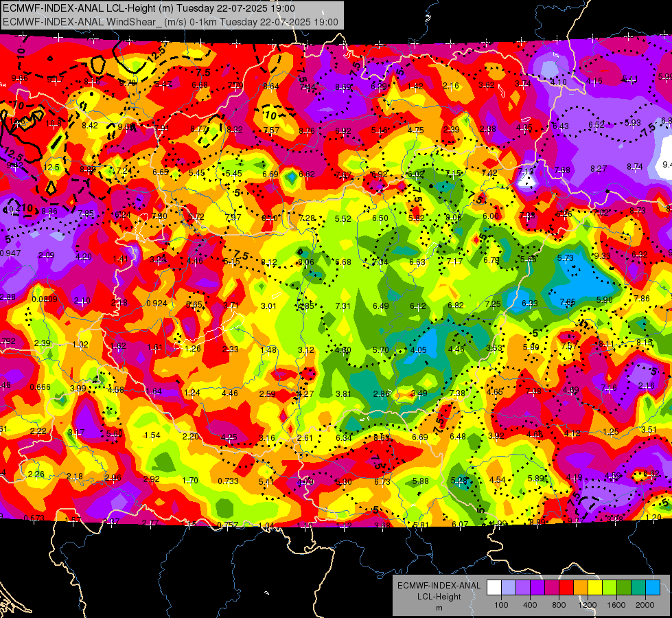The height and width of the screenshot is (618, 672).
Task: Click the '1200' legend scale label
Action: [x=587, y=605]
